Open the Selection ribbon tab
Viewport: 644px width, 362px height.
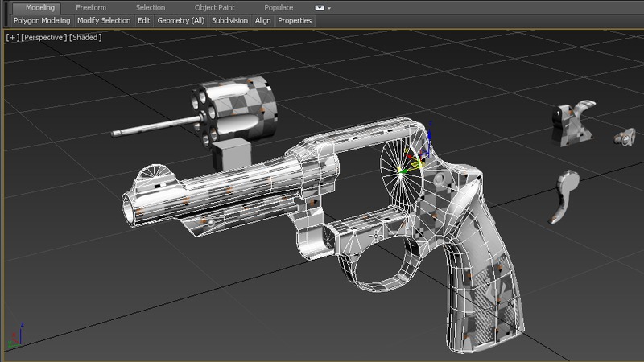coord(150,7)
